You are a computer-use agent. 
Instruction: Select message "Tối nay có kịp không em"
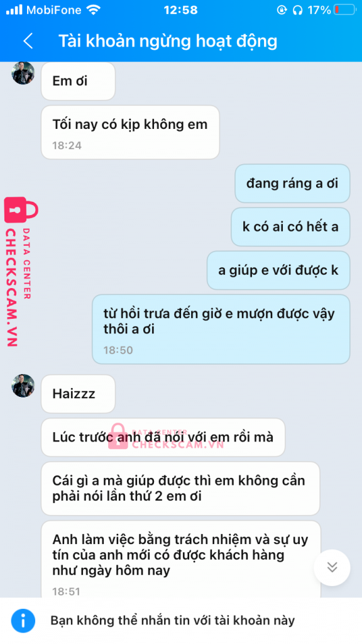tap(130, 132)
